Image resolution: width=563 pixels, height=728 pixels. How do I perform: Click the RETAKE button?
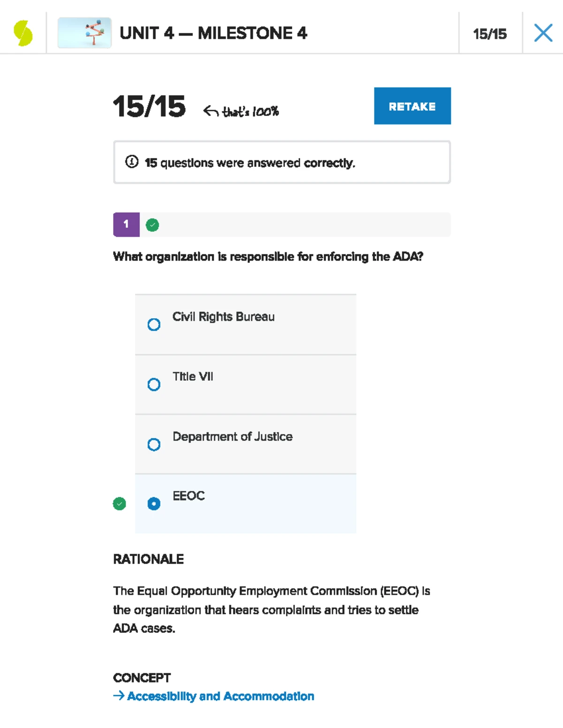[412, 106]
